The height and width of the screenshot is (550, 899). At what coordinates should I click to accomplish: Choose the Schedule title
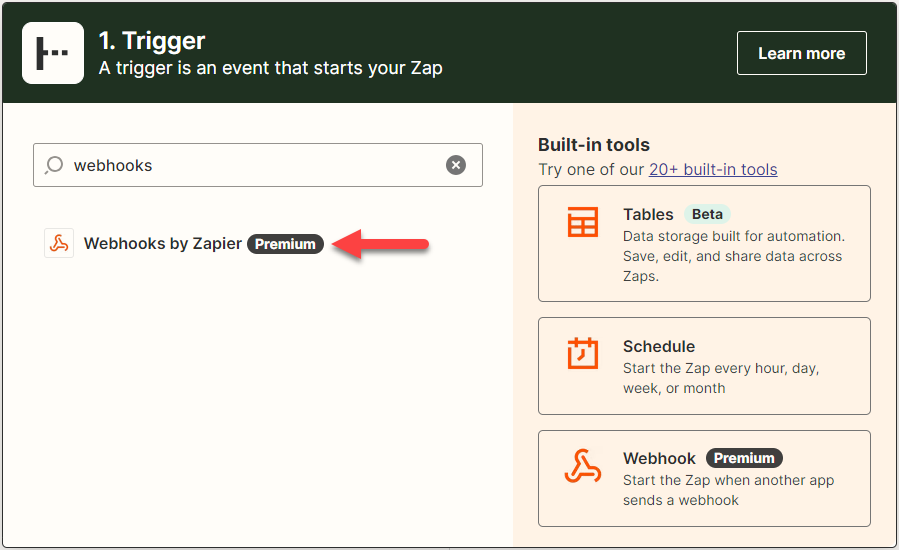pos(659,346)
